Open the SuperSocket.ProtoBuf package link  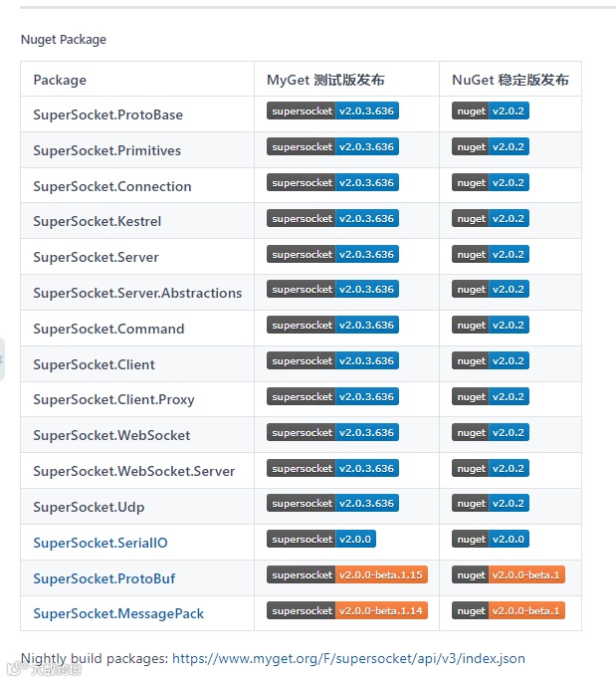click(x=103, y=578)
